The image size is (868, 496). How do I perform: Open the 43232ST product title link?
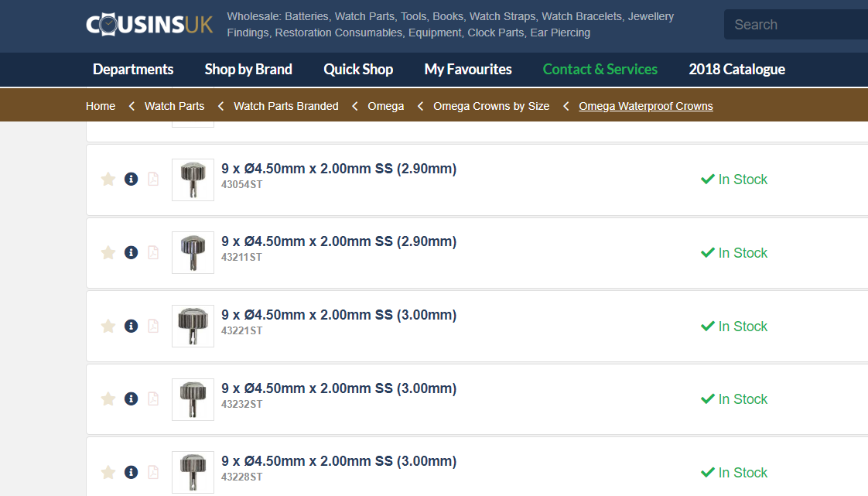click(x=338, y=388)
